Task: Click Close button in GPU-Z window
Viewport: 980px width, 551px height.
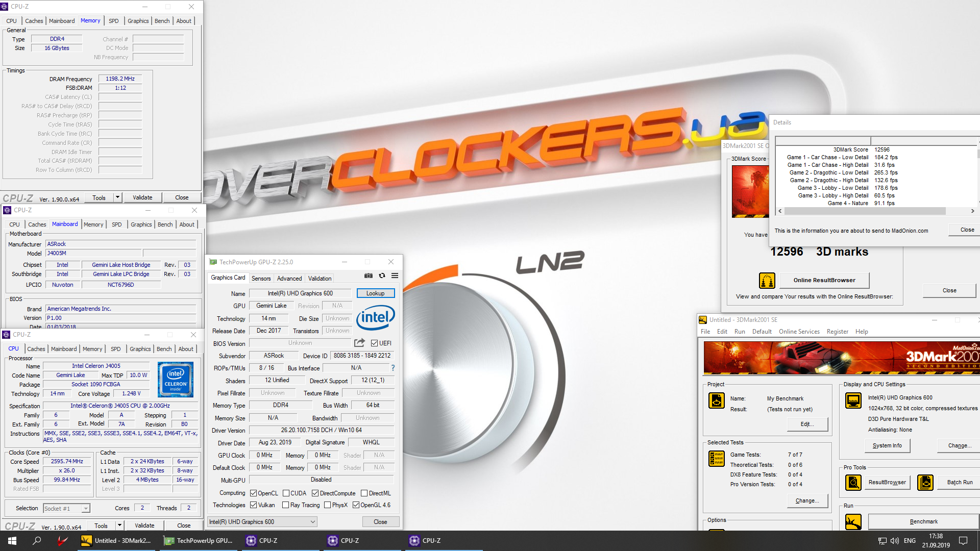Action: pyautogui.click(x=380, y=521)
